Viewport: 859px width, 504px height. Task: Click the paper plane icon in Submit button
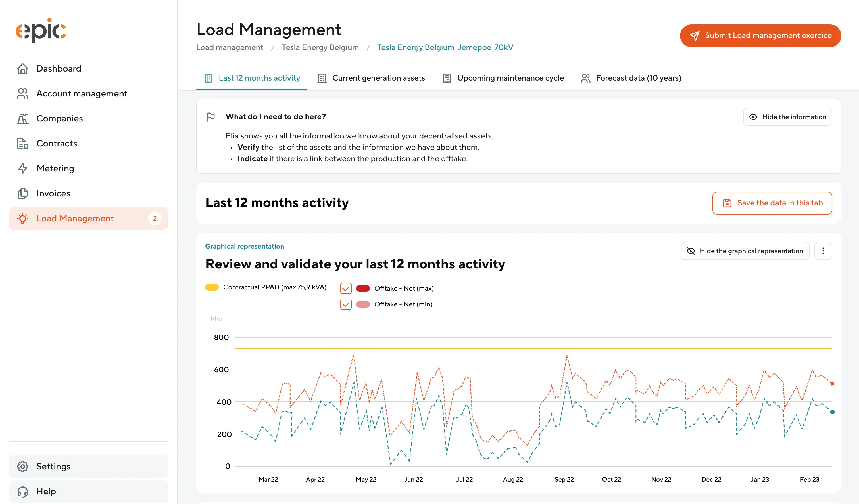pos(694,36)
